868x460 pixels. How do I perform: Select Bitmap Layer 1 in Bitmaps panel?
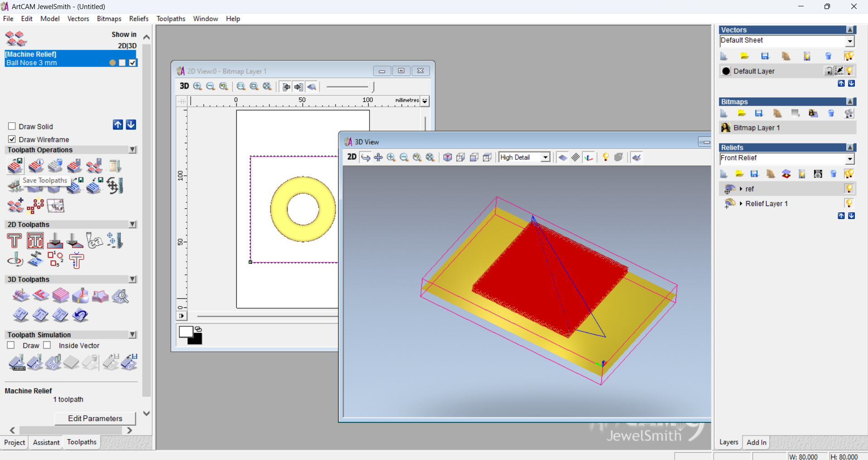[x=787, y=128]
